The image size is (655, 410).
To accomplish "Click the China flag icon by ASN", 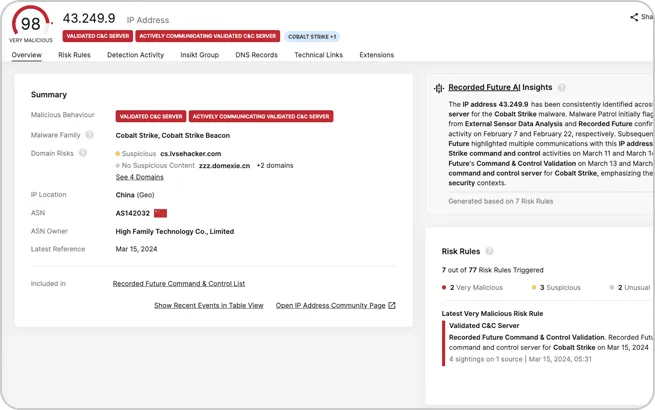I will [160, 213].
